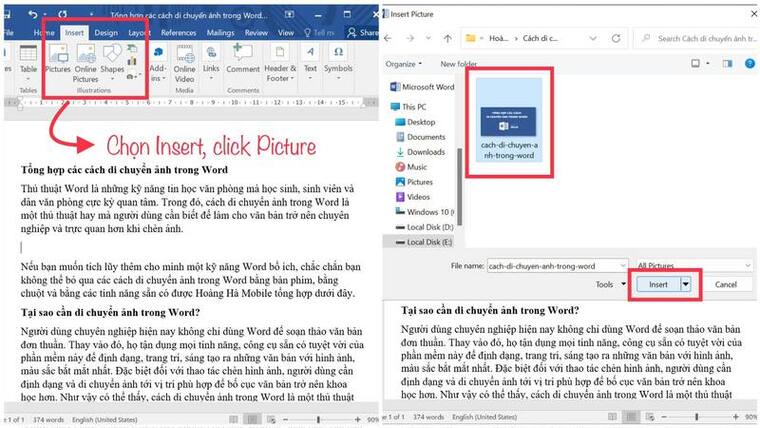
Task: Open the address bar history chevron
Action: [x=593, y=38]
